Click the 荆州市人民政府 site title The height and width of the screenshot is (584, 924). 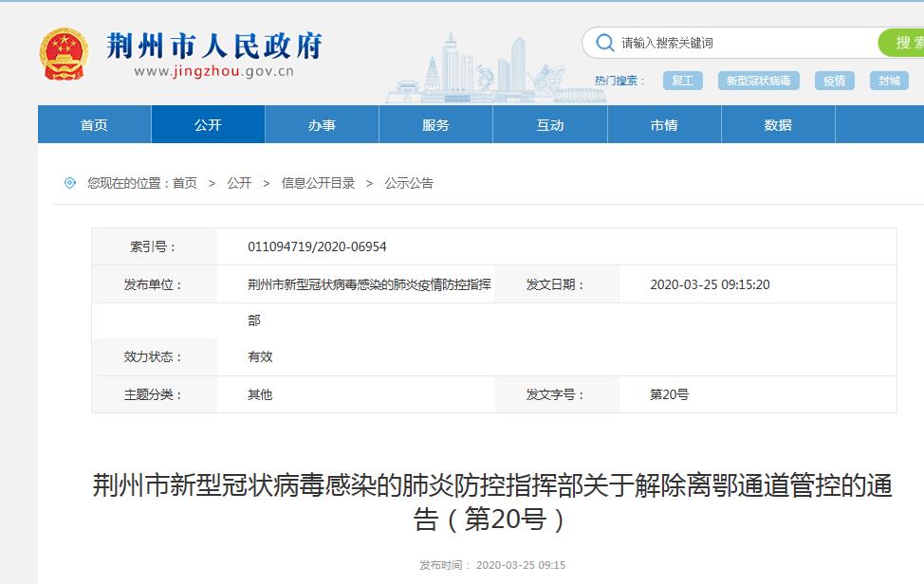[214, 46]
